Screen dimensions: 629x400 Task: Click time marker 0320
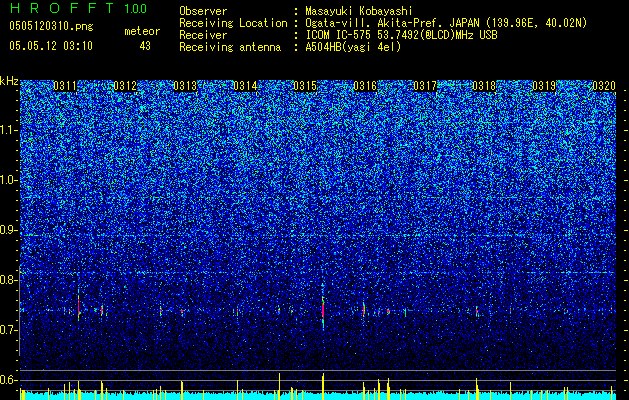pyautogui.click(x=604, y=86)
